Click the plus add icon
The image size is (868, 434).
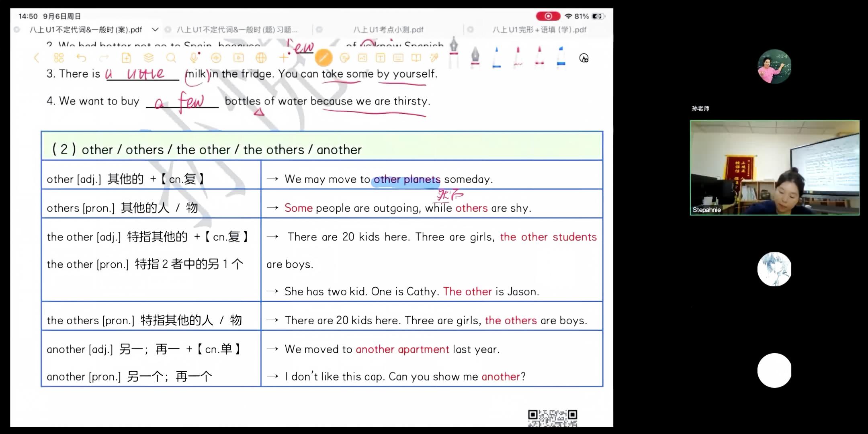pyautogui.click(x=284, y=58)
